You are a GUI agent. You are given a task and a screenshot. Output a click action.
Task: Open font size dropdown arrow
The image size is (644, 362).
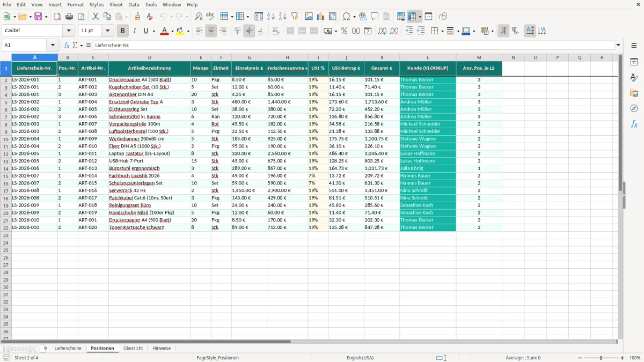point(108,31)
